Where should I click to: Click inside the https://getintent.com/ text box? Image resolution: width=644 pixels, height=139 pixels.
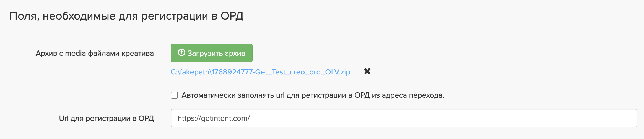(x=404, y=118)
